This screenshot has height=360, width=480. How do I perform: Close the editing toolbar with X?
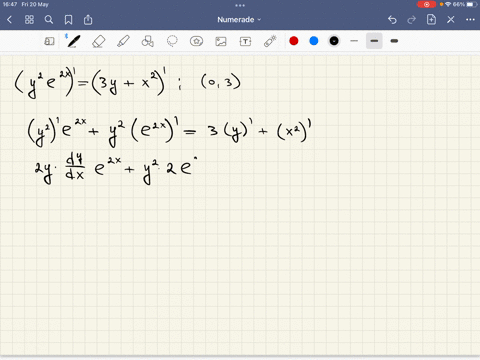(x=451, y=20)
